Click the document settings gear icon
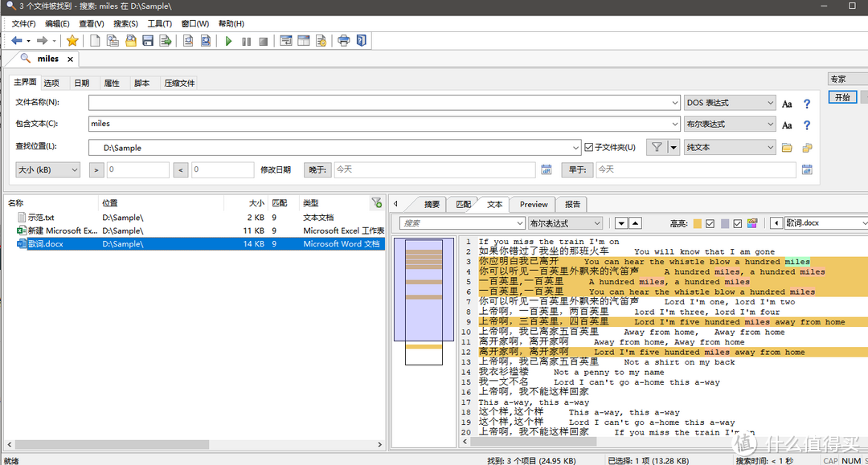This screenshot has width=868, height=465. click(x=321, y=40)
